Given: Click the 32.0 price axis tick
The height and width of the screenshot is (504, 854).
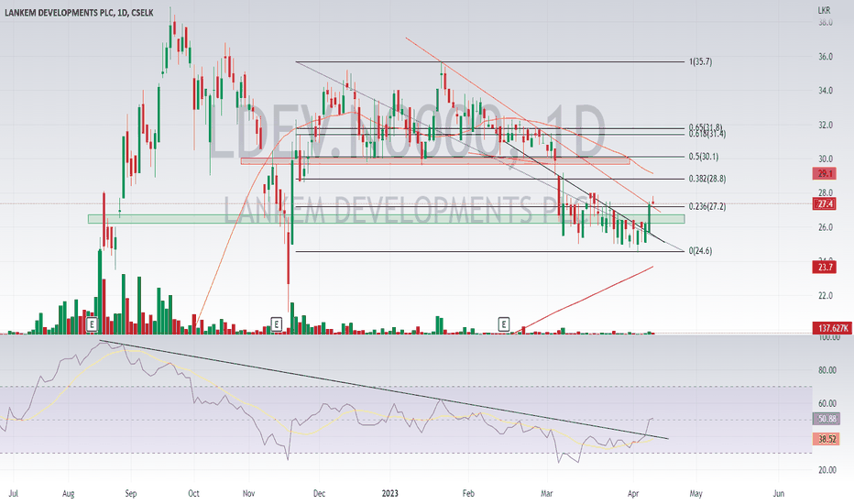Looking at the screenshot, I should click(x=825, y=125).
